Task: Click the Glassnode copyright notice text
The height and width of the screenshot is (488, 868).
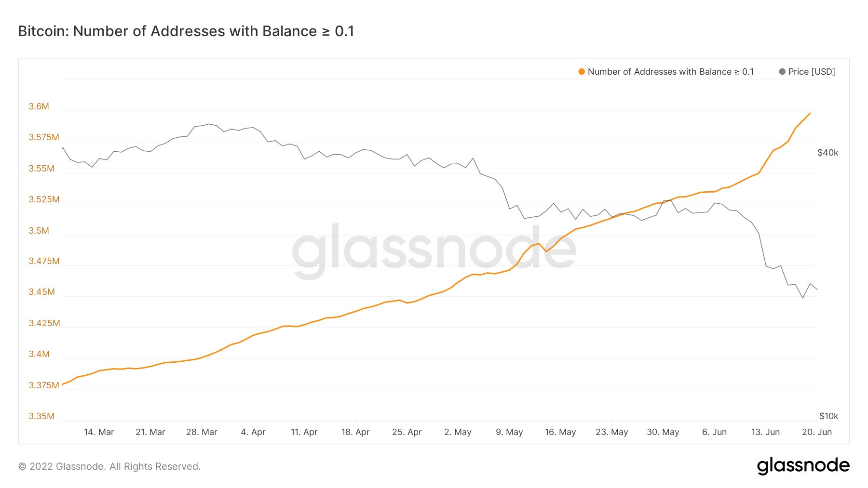Action: pyautogui.click(x=109, y=466)
